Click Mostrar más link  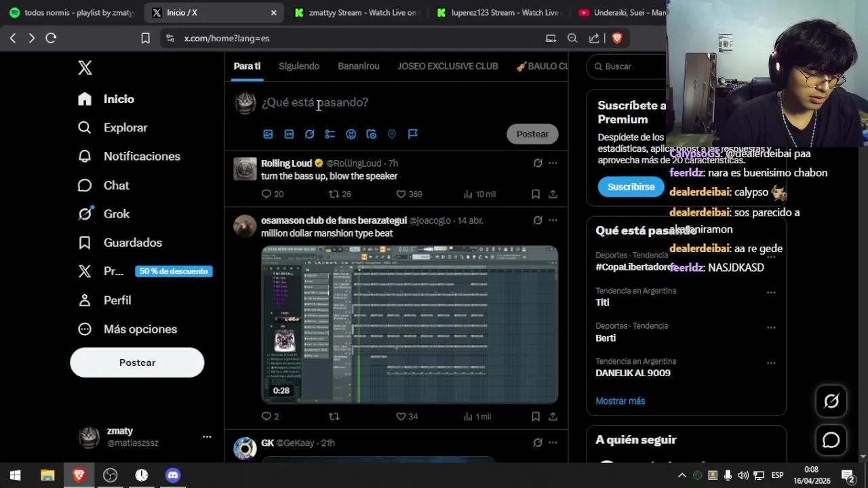click(x=620, y=401)
